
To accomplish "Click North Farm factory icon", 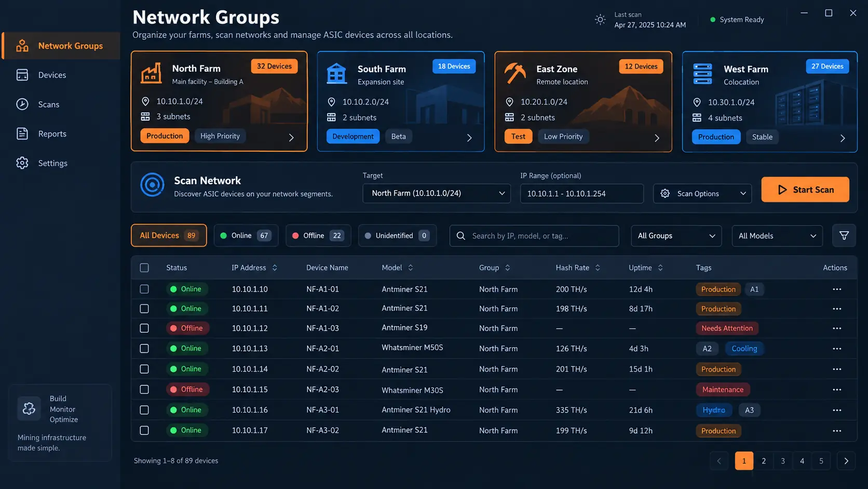I will click(151, 73).
